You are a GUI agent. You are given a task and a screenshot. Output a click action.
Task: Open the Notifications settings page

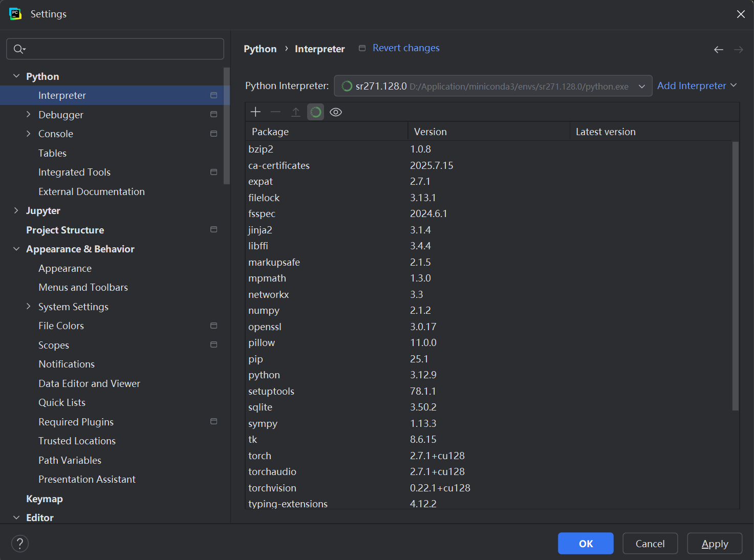tap(67, 364)
